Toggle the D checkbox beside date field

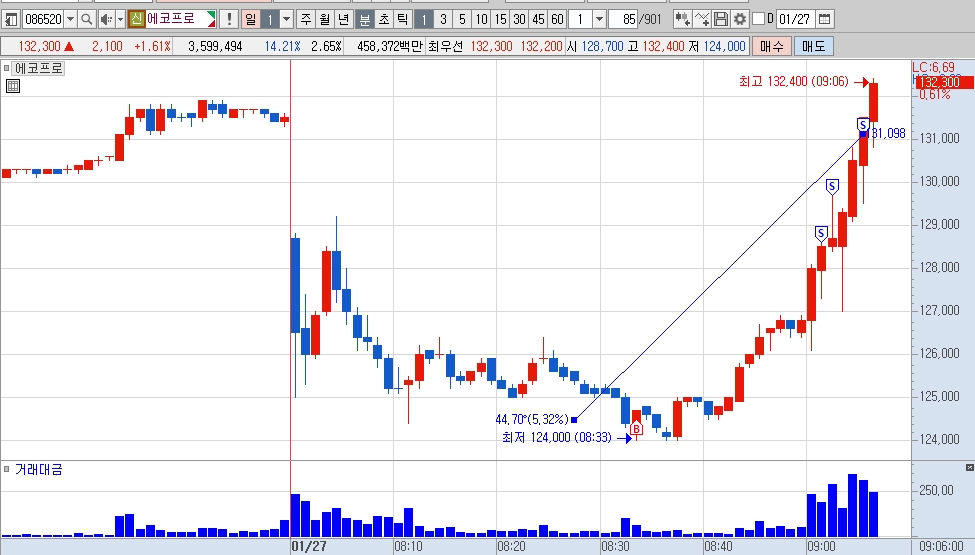[x=758, y=19]
